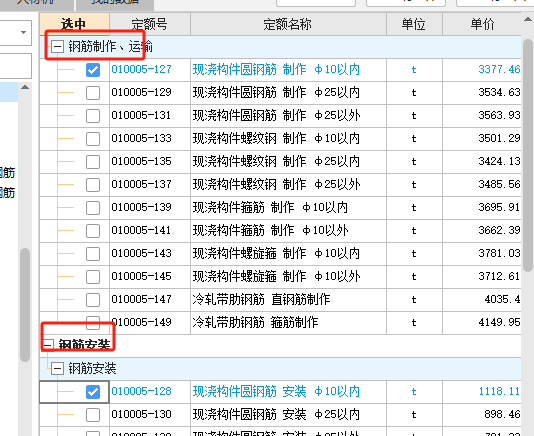Collapse the nested 钢筋安装 subgroup
Image resolution: width=534 pixels, height=436 pixels.
[x=57, y=368]
